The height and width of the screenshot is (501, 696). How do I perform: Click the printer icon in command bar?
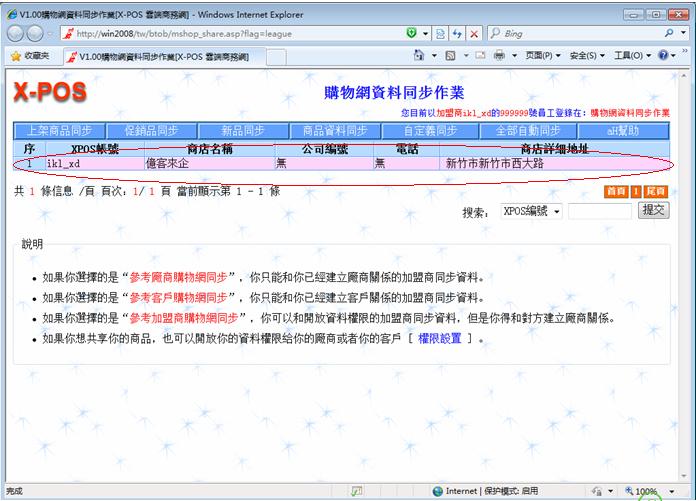pos(499,56)
